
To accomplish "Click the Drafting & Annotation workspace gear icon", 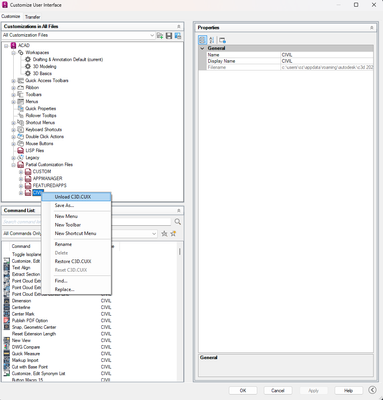I will pos(28,59).
